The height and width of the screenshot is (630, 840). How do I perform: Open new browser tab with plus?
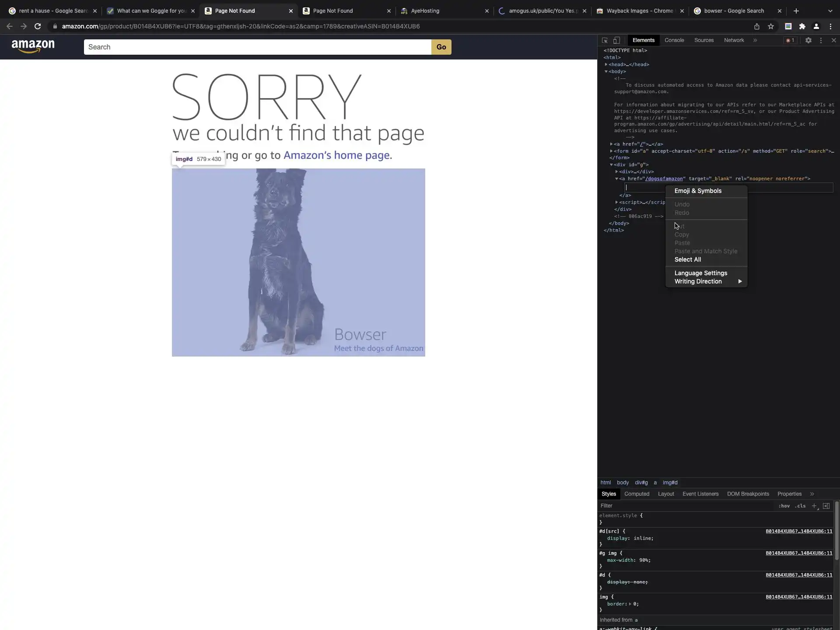tap(796, 11)
